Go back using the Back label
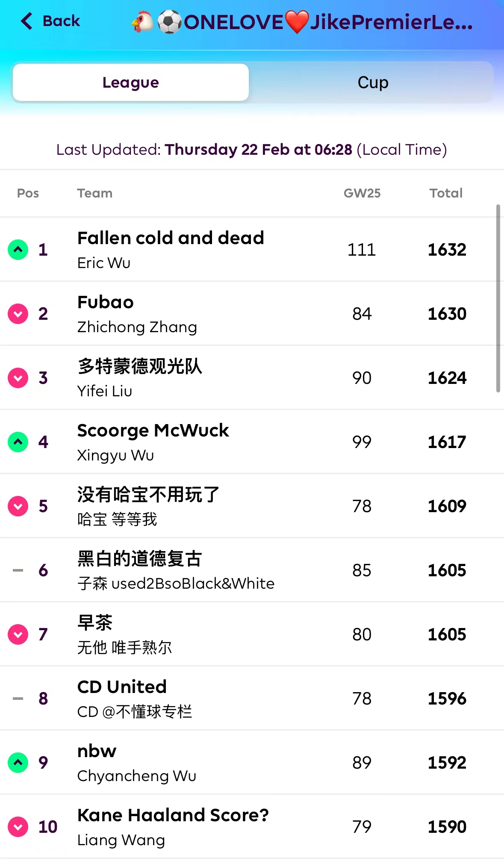The image size is (504, 864). pos(61,21)
